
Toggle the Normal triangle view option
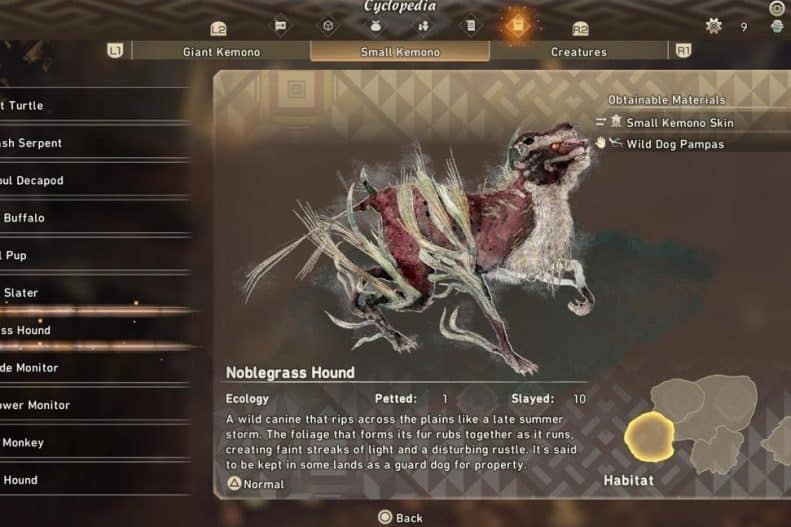[256, 484]
